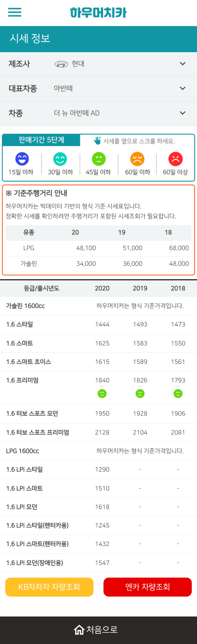This screenshot has width=197, height=644.
Task: Click the price 2128 for 터보 스포츠 프리미엄
Action: pyautogui.click(x=102, y=433)
